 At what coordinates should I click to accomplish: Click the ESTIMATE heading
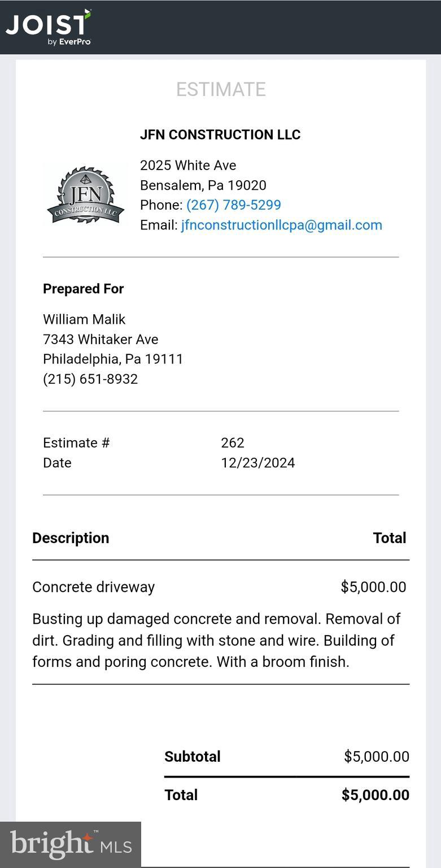click(x=221, y=89)
